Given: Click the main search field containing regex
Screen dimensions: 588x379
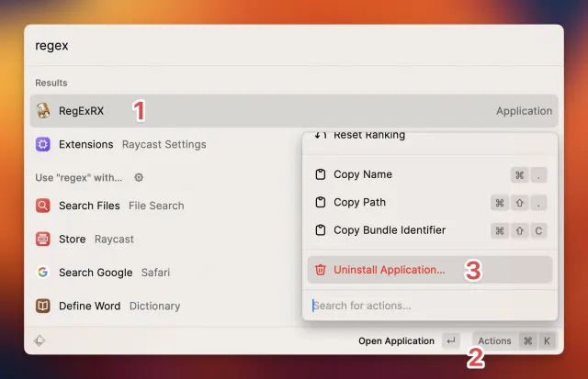Looking at the screenshot, I should pos(294,46).
